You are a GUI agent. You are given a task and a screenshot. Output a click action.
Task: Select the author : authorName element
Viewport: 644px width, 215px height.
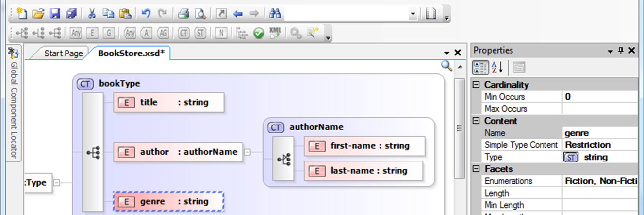[x=178, y=152]
